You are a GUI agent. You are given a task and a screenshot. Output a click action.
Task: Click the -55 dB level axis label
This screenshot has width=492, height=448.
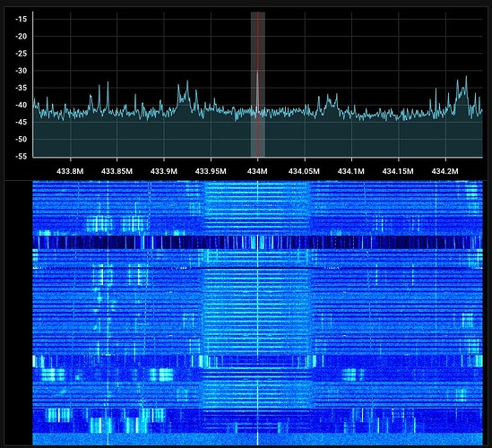[x=21, y=157]
